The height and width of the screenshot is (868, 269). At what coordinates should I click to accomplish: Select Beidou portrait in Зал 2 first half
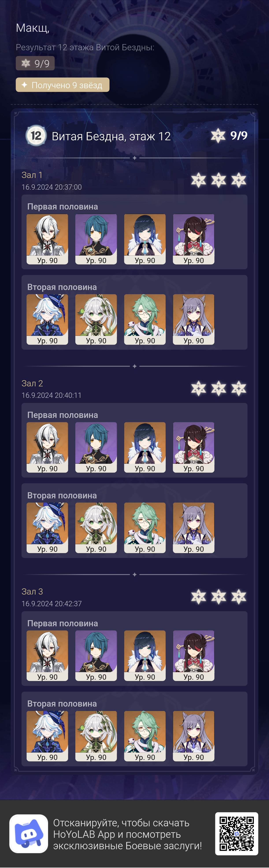tap(194, 447)
